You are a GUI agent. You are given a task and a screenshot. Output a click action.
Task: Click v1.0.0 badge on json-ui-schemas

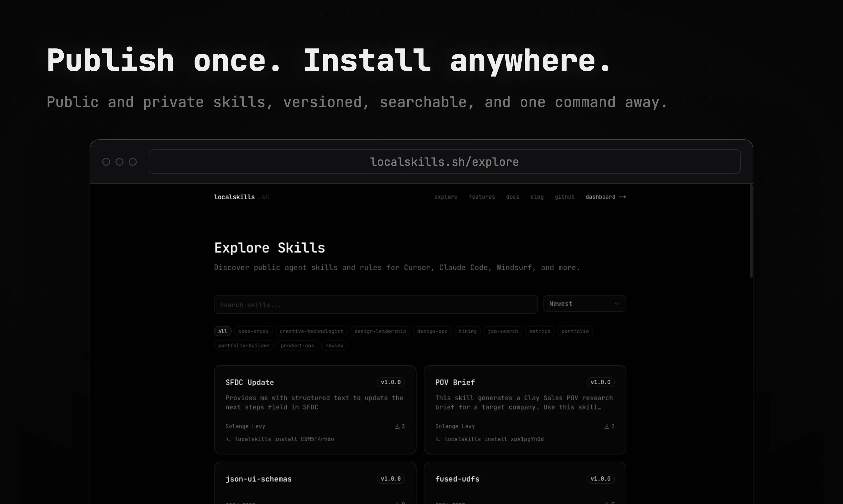pos(391,478)
